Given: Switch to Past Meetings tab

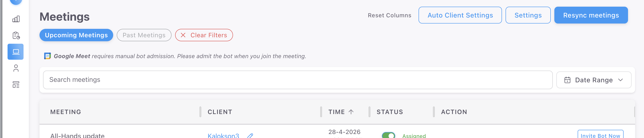Looking at the screenshot, I should tap(144, 35).
